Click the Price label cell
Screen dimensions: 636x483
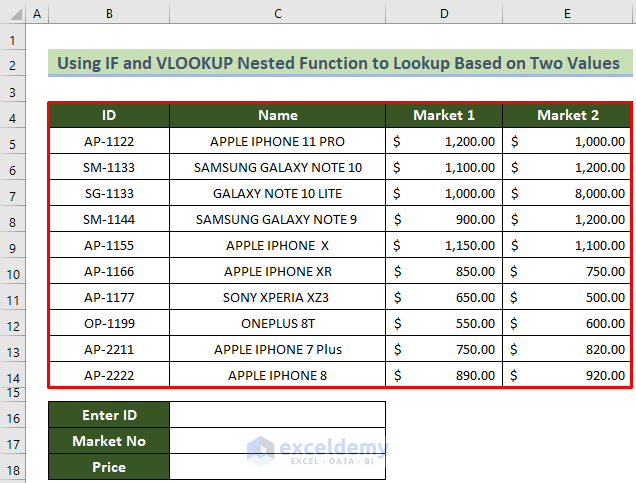(109, 467)
